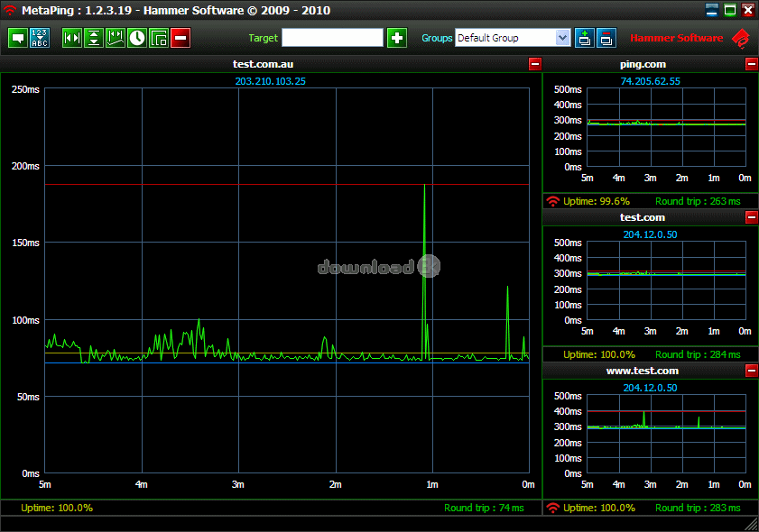Select the test.com.au panel title

(263, 64)
